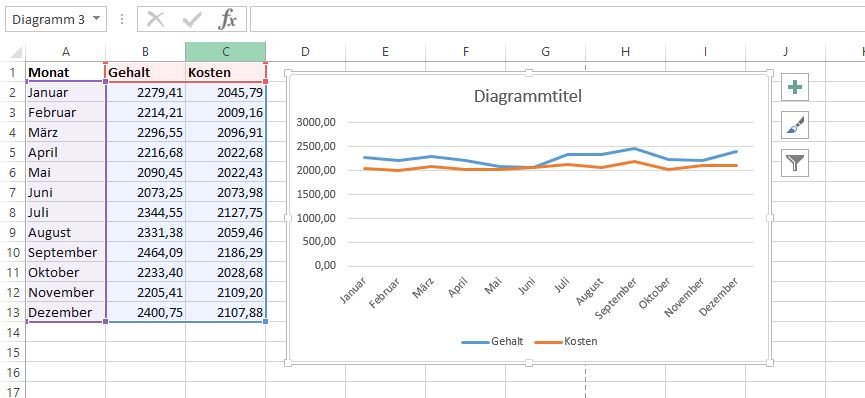Open the Name Box dropdown arrow
Viewport: 865px width, 398px height.
[97, 19]
